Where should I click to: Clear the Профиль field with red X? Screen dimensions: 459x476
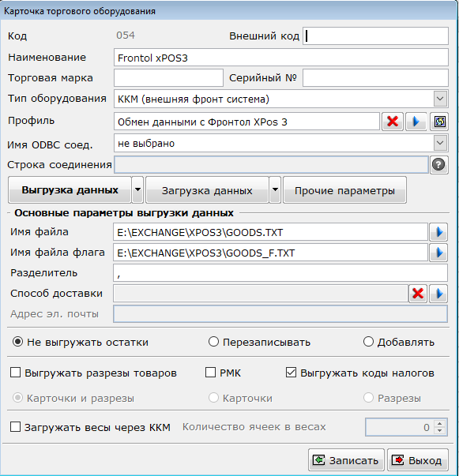(393, 122)
